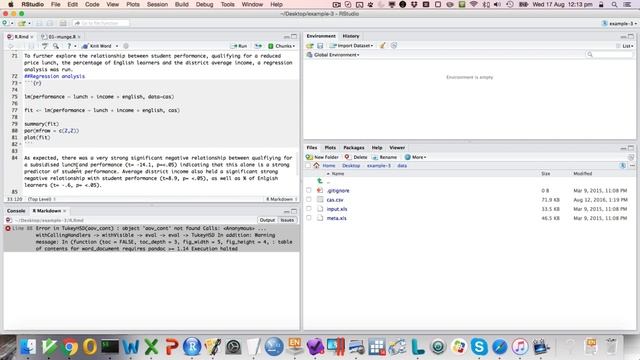Screen dimensions: 640x360
Task: Click the Environment search field
Action: pos(610,55)
